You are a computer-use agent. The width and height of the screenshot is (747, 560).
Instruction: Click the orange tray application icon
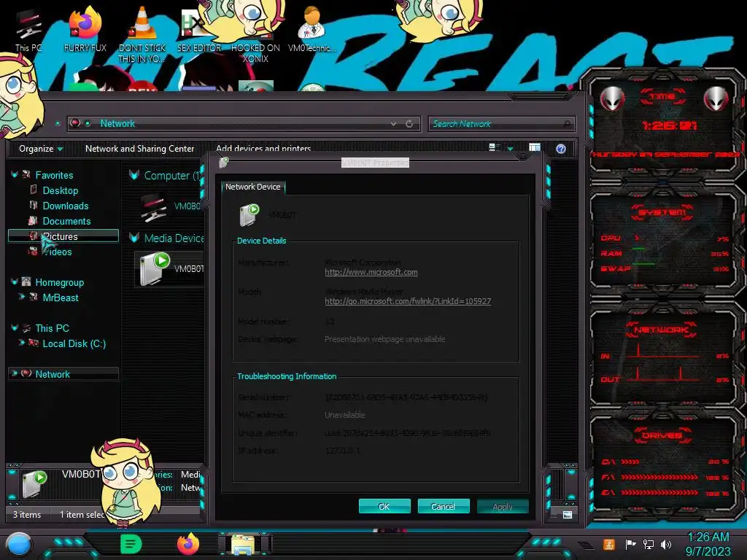[x=609, y=544]
